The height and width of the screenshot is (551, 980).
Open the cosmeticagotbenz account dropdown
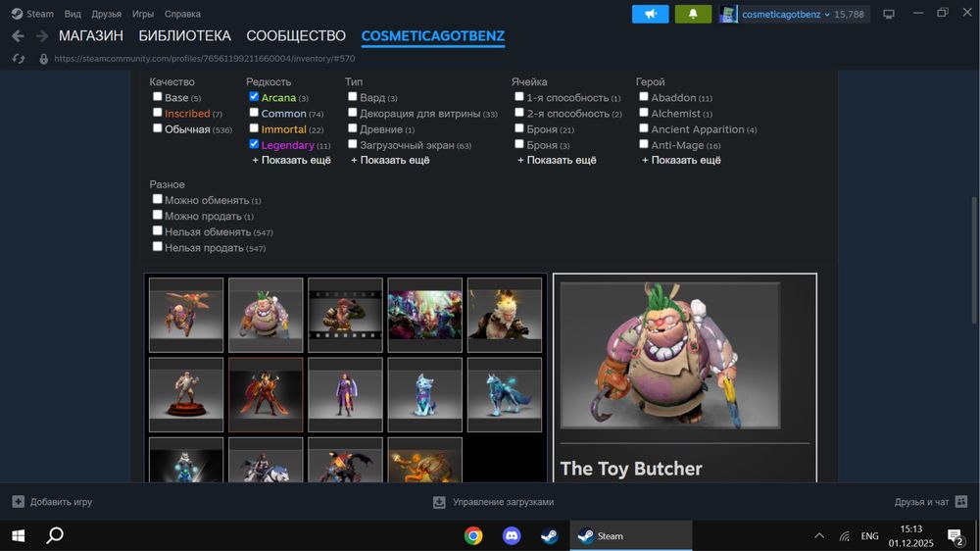(785, 14)
